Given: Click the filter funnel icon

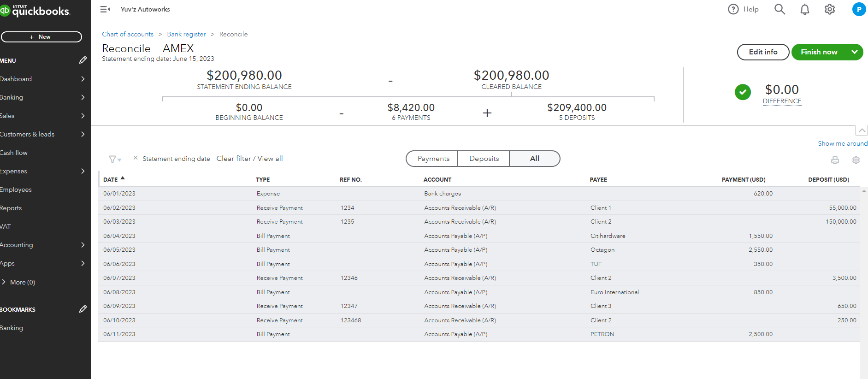Looking at the screenshot, I should pyautogui.click(x=113, y=159).
